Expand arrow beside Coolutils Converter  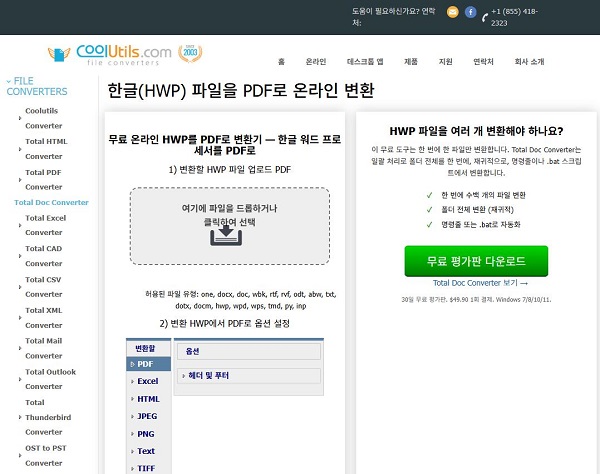(x=20, y=118)
